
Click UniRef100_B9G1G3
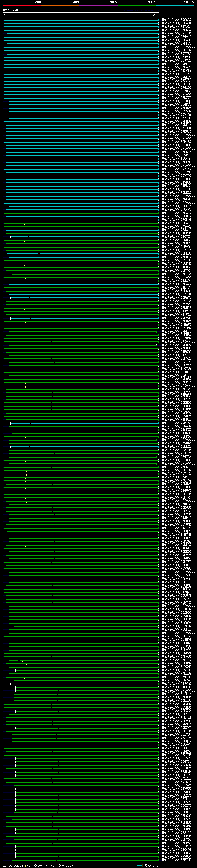pos(177,88)
